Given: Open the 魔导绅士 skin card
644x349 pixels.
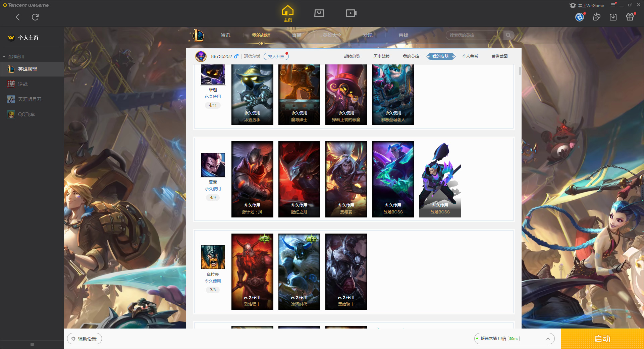Looking at the screenshot, I should 299,95.
